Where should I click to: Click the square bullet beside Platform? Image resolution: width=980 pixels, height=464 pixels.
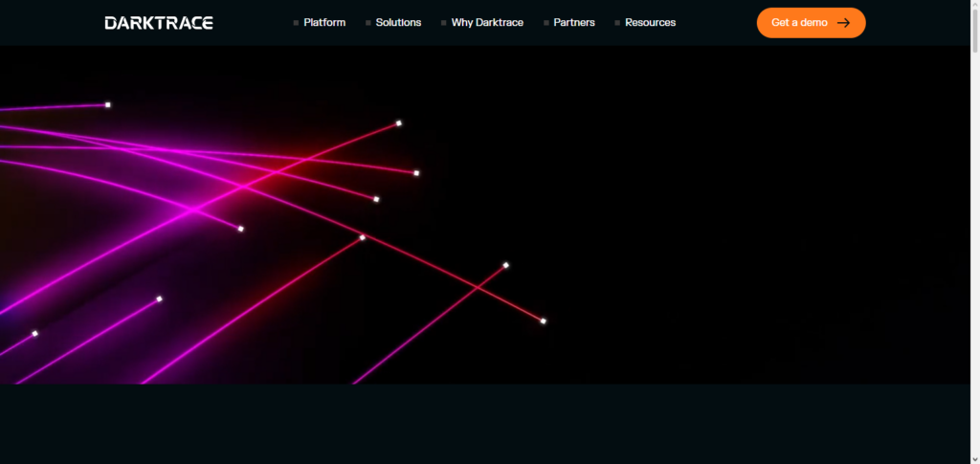pos(297,23)
